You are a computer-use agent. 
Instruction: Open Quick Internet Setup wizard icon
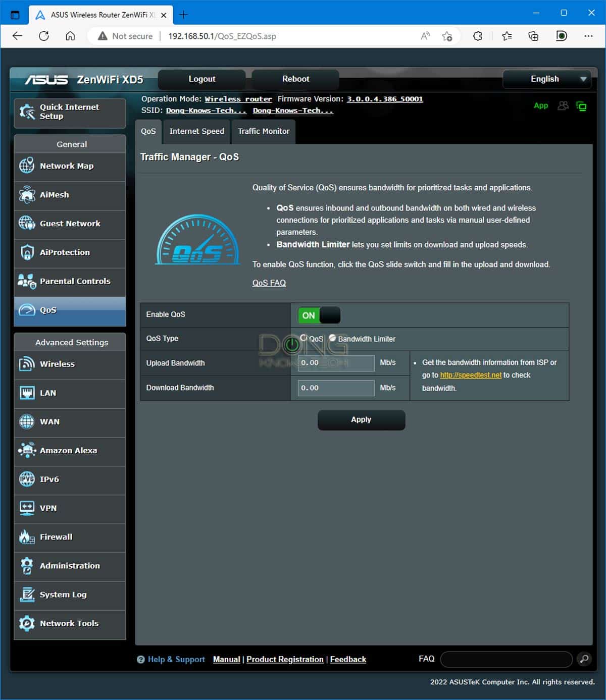(27, 112)
